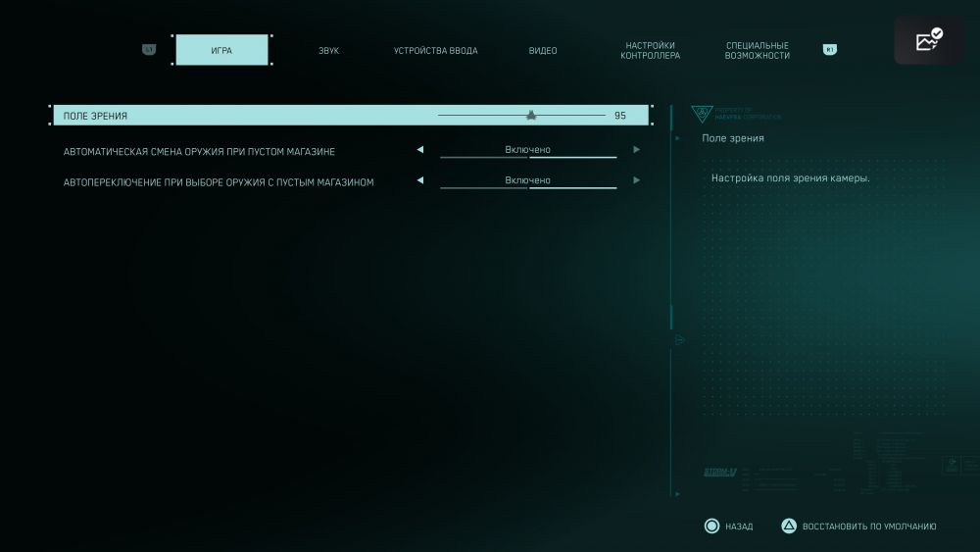Screen dimensions: 980x552
Task: Click the arrow marker on the panel divider
Action: (679, 340)
